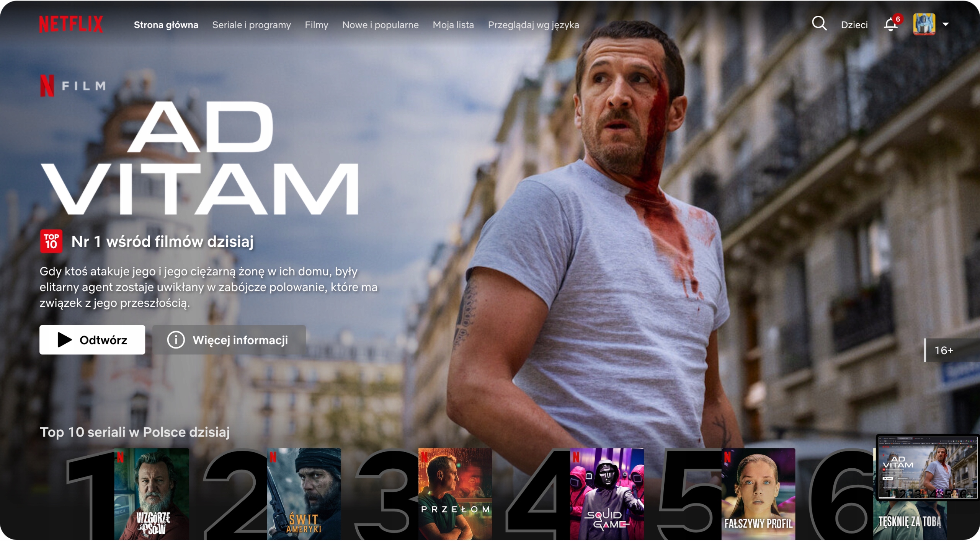980x541 pixels.
Task: Open the Wzgórze Psów poster
Action: click(x=152, y=494)
